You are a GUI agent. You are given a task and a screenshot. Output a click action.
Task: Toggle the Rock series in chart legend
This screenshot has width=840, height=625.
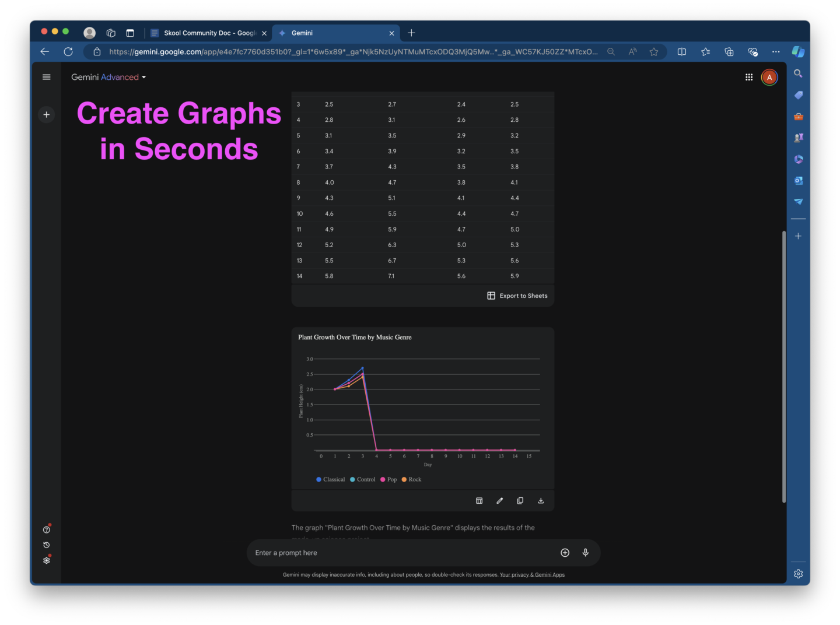click(411, 480)
